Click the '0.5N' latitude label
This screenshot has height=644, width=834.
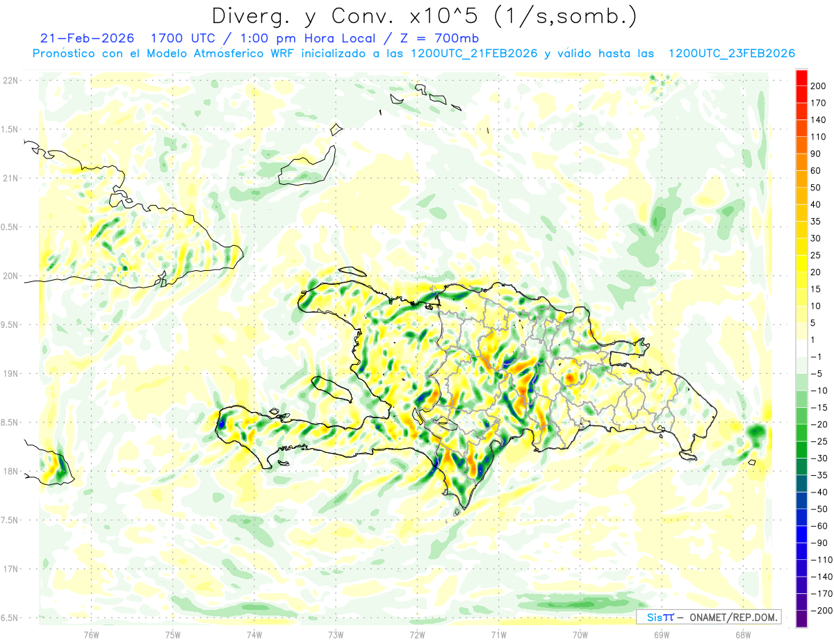click(x=10, y=227)
